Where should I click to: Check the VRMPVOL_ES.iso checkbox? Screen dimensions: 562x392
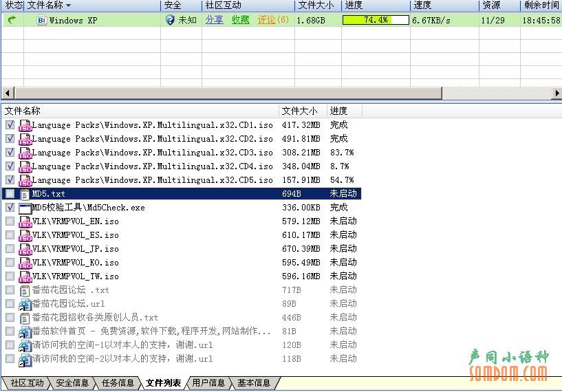click(10, 235)
